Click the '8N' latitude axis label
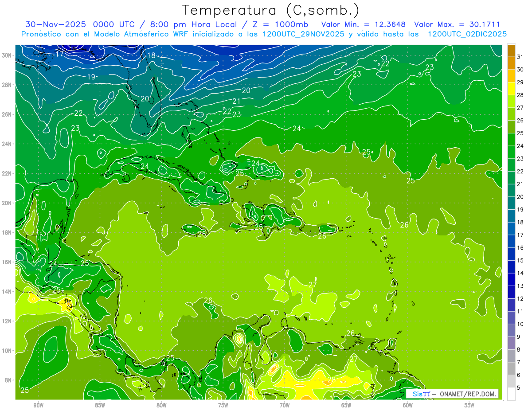The image size is (532, 411). pyautogui.click(x=8, y=380)
